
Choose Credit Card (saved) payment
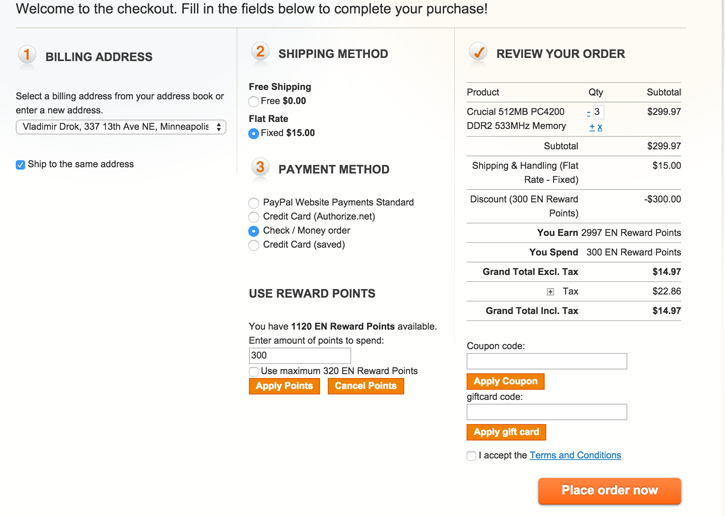254,245
